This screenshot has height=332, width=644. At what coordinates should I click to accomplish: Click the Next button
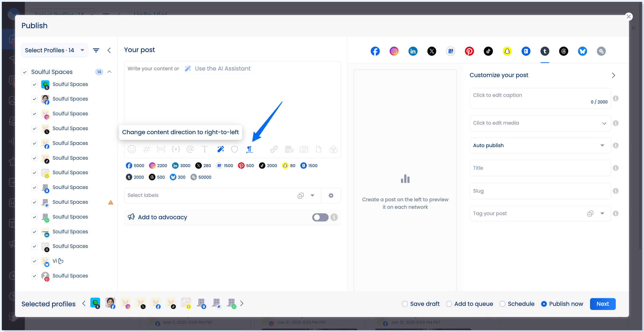[603, 304]
